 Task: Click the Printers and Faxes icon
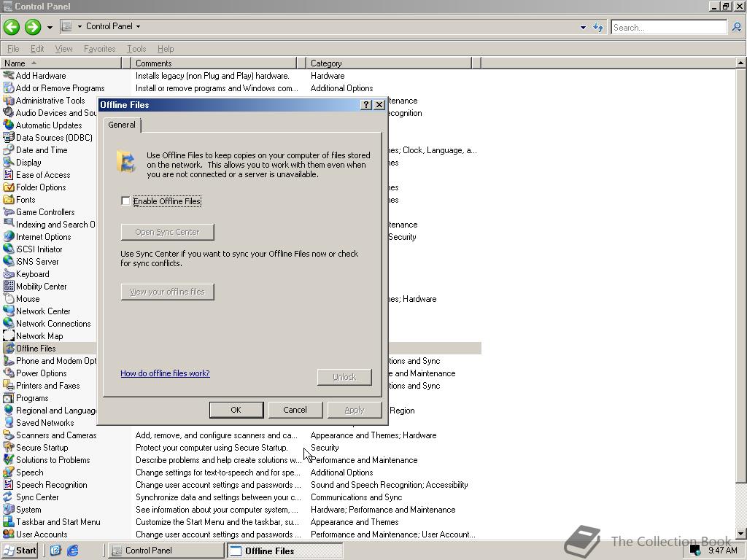pos(9,385)
